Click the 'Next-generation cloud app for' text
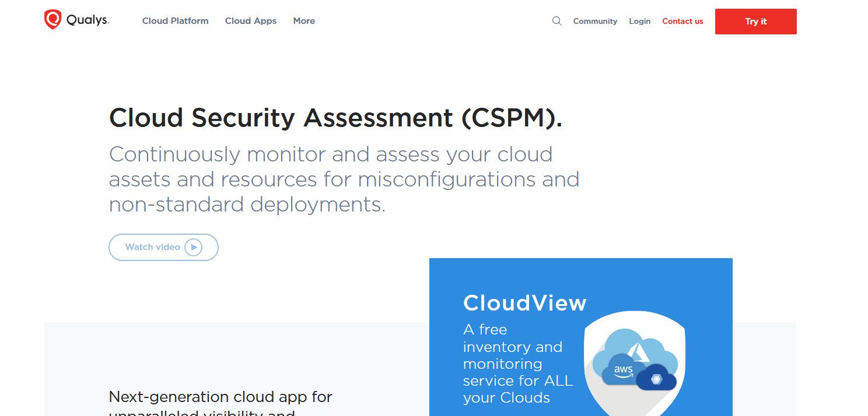Viewport: 868px width, 416px height. 220,397
